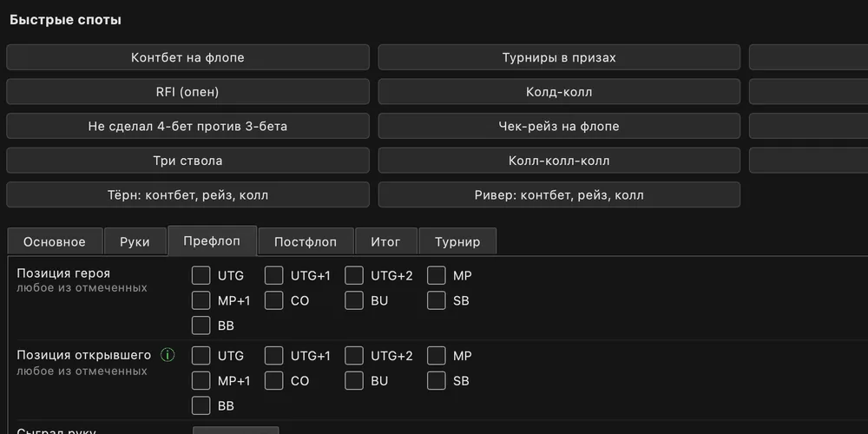Check UTG+1 for Позиция открывшего
868x434 pixels.
(274, 355)
